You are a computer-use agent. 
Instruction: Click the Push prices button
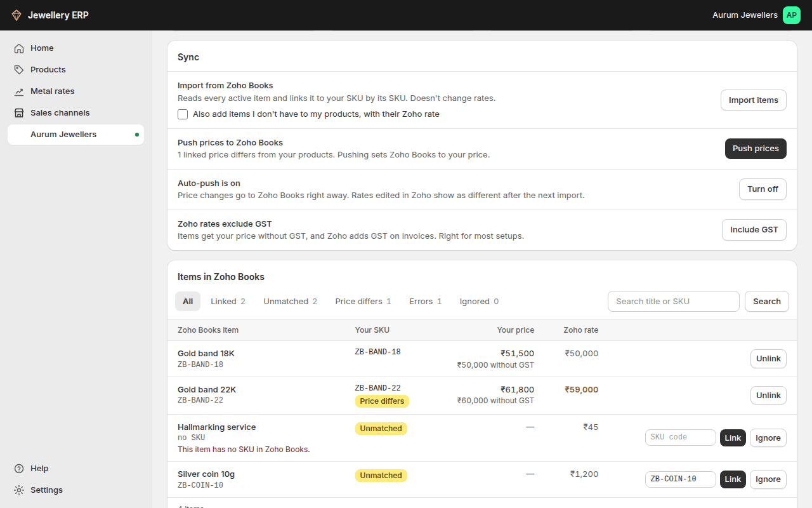click(756, 149)
